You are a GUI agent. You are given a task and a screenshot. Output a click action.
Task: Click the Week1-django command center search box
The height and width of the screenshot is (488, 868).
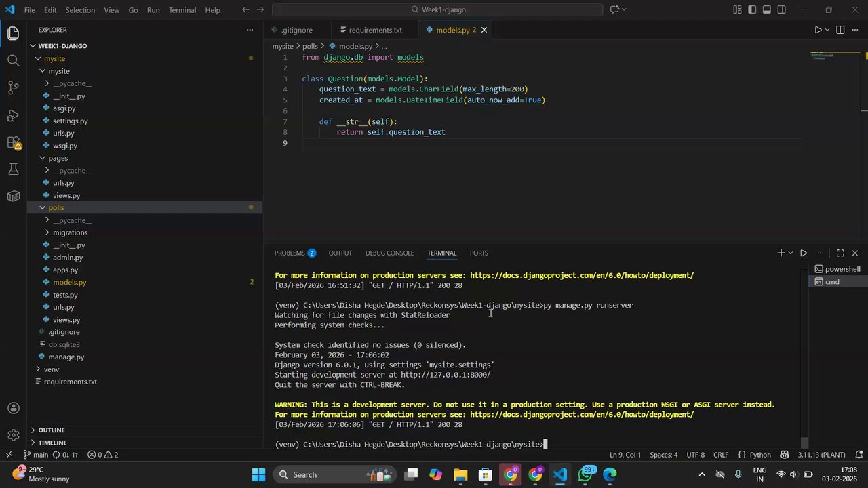click(437, 9)
